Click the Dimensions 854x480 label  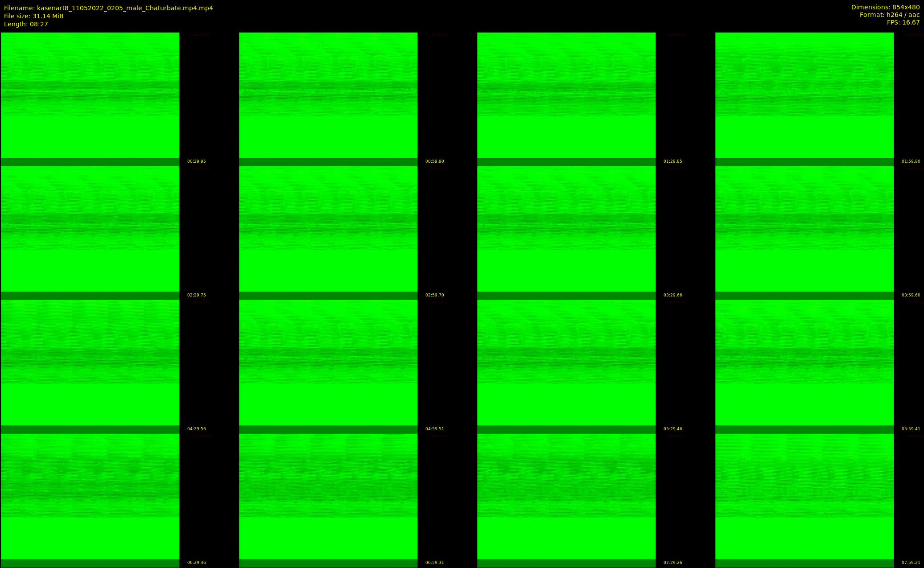coord(885,7)
